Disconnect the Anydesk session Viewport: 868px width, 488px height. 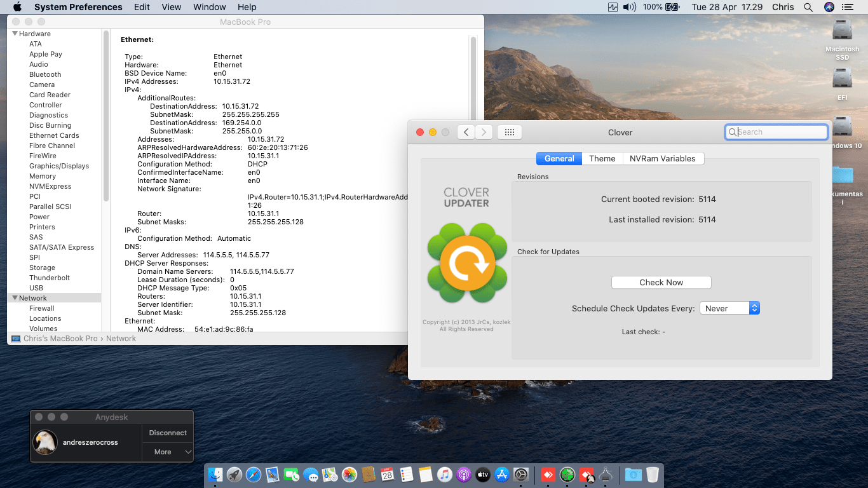[168, 433]
